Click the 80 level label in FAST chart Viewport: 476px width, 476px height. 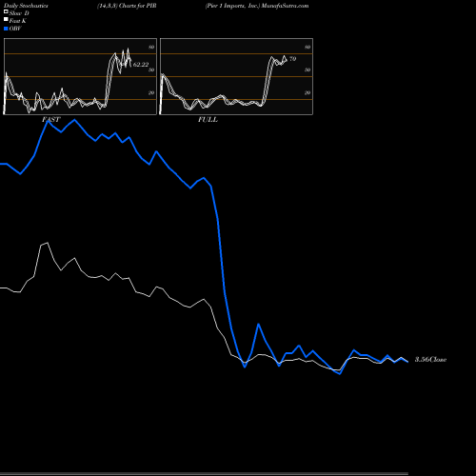151,47
